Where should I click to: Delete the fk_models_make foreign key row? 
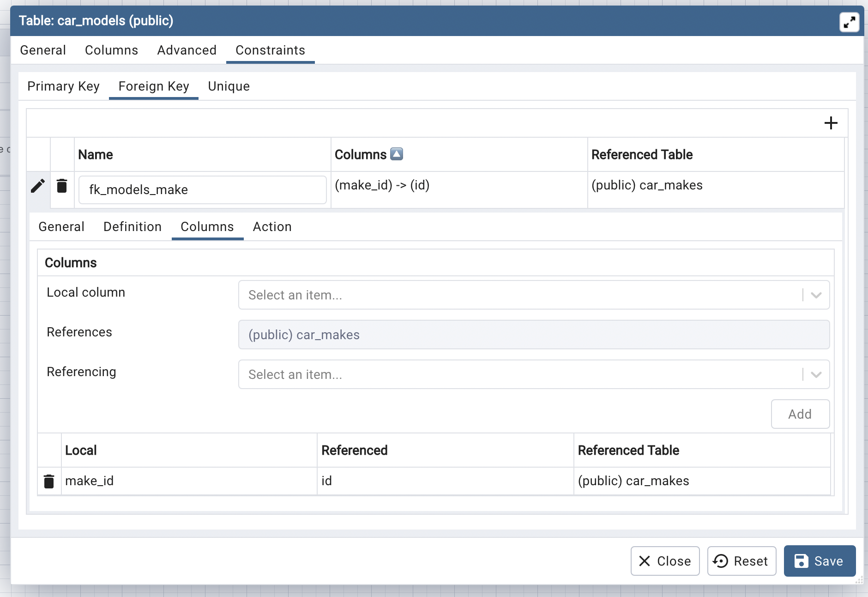[x=62, y=186]
